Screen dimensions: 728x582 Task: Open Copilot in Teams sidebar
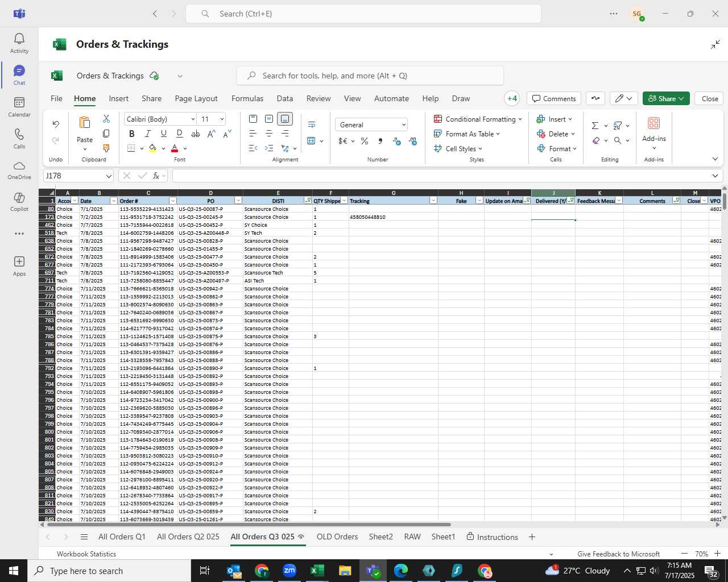point(19,201)
